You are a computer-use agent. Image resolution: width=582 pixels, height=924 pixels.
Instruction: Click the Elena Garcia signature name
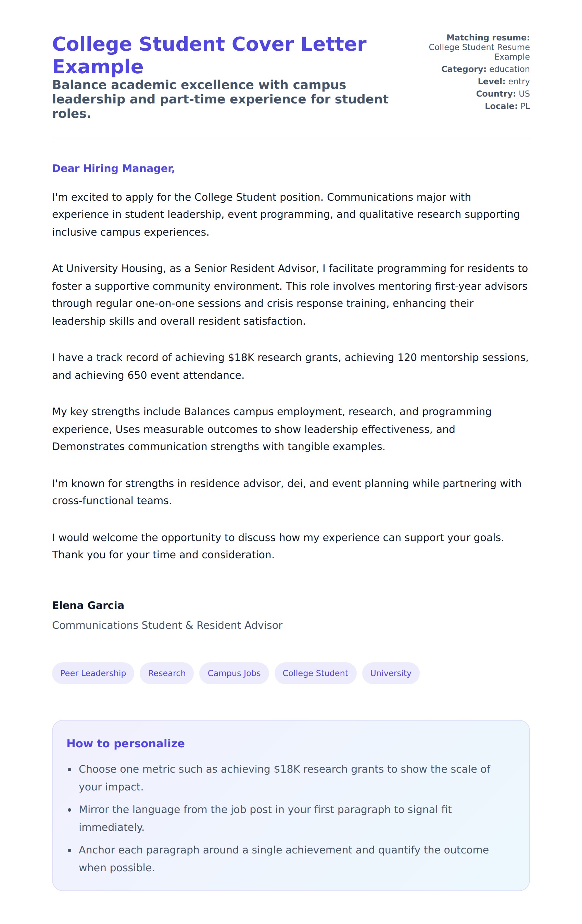pos(88,605)
